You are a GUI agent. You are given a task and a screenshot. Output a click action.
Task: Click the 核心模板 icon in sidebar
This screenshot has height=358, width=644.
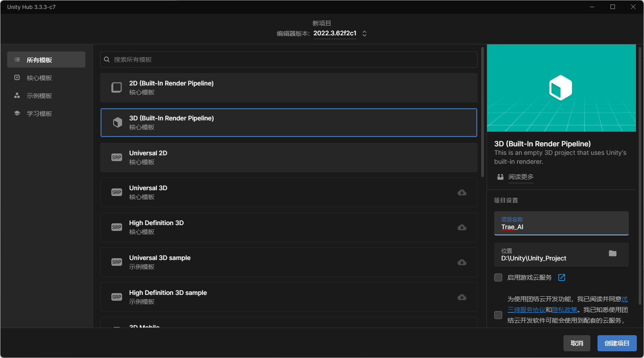[17, 77]
